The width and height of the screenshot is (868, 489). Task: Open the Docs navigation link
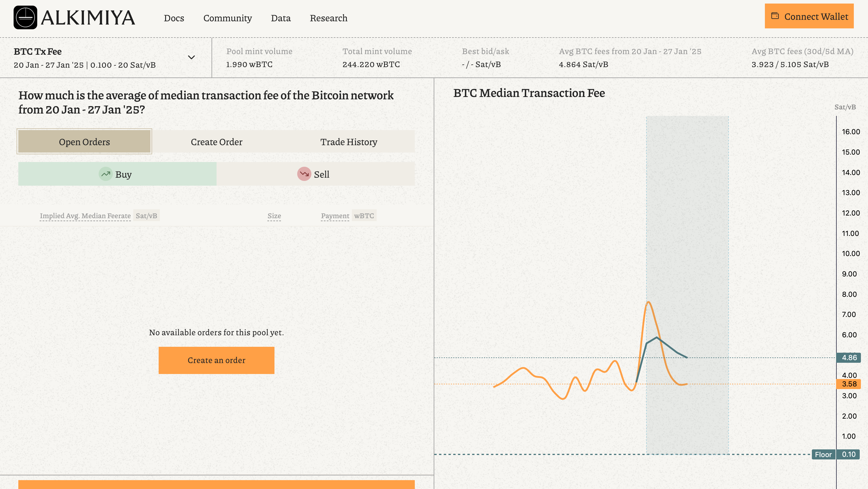[x=174, y=18]
